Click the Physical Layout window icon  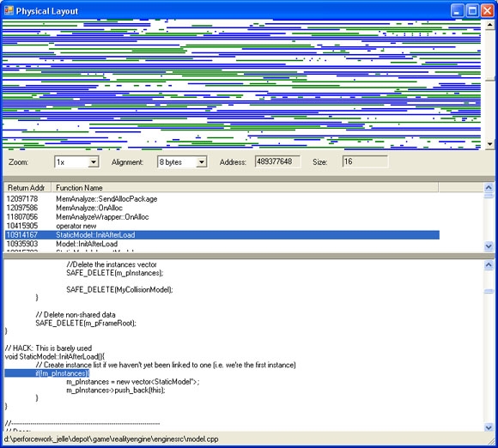point(9,11)
